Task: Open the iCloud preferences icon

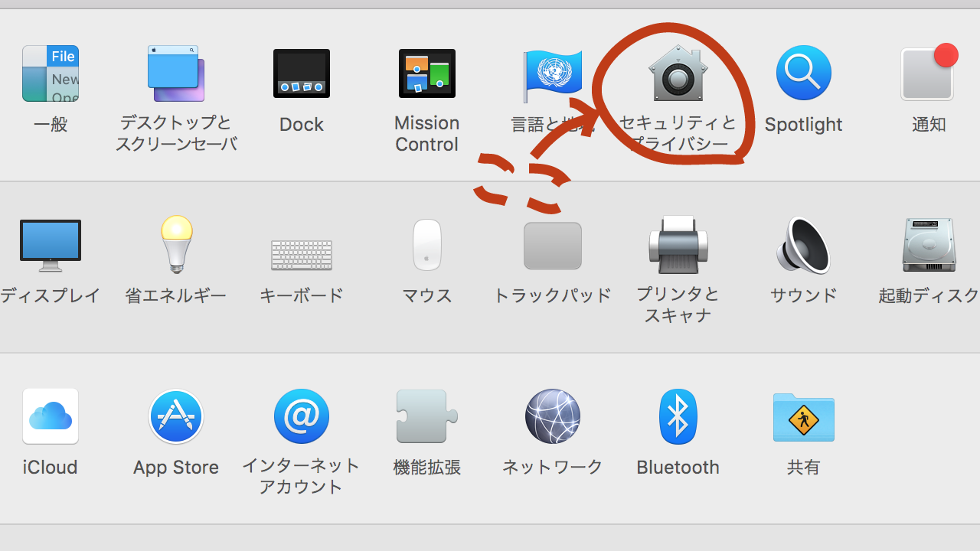Action: (x=51, y=416)
